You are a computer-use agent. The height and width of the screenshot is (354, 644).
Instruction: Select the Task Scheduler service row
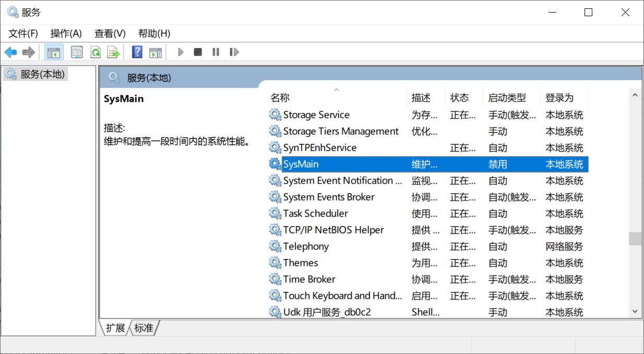[x=315, y=214]
